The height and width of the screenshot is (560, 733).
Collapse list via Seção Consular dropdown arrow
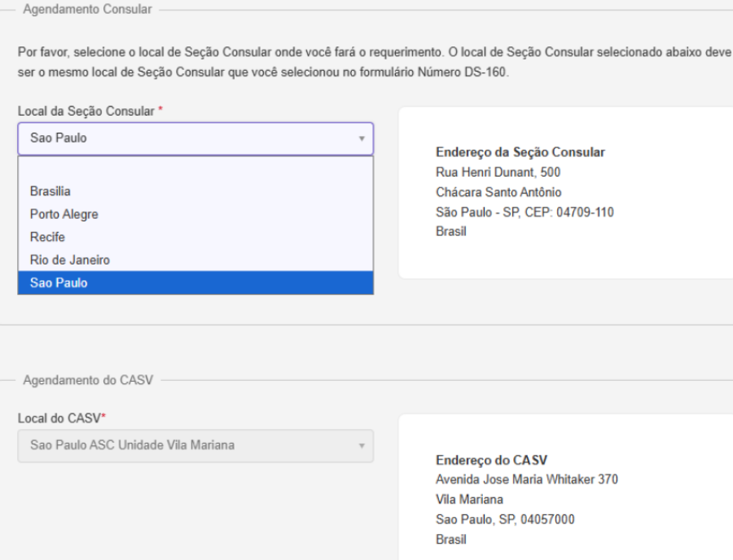click(361, 139)
